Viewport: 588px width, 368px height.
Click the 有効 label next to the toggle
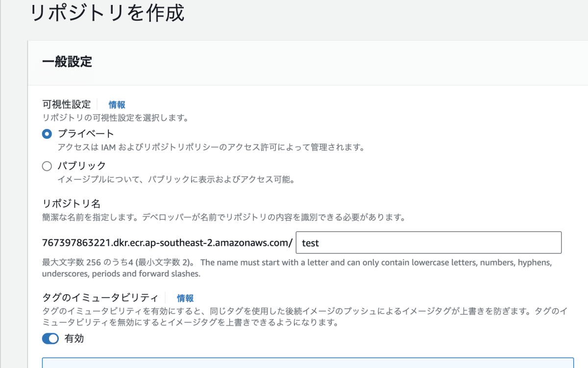[73, 338]
